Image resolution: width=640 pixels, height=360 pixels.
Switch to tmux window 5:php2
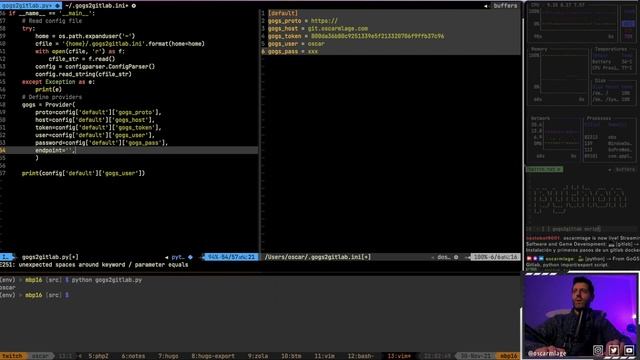[x=98, y=356]
